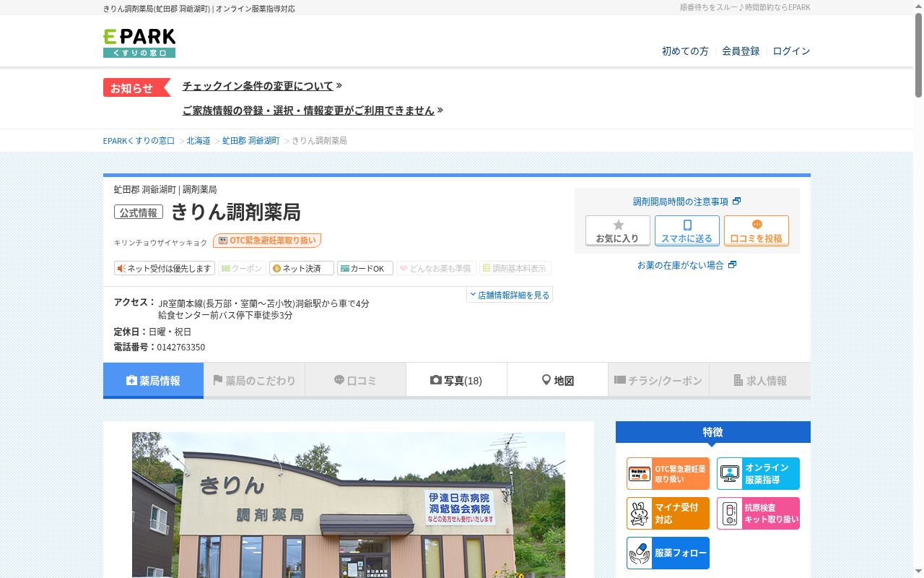Expand 店舗情報詳細を見る details
The image size is (924, 578).
[510, 295]
